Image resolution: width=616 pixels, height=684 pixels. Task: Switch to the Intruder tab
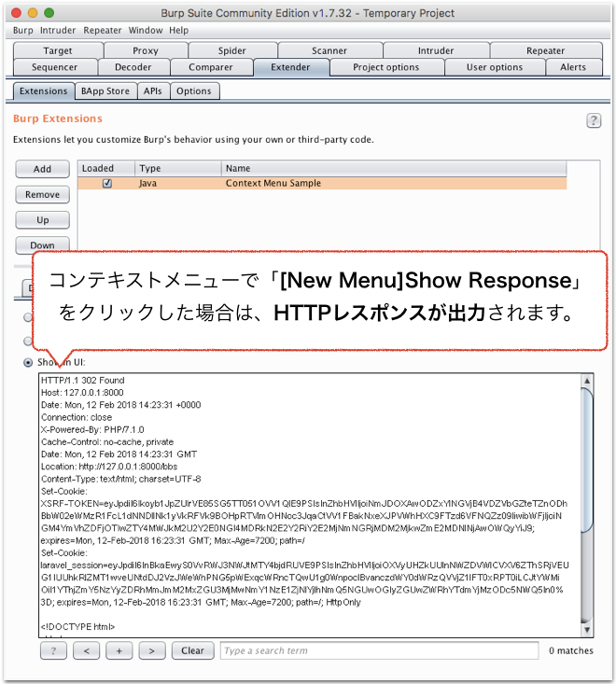[436, 50]
